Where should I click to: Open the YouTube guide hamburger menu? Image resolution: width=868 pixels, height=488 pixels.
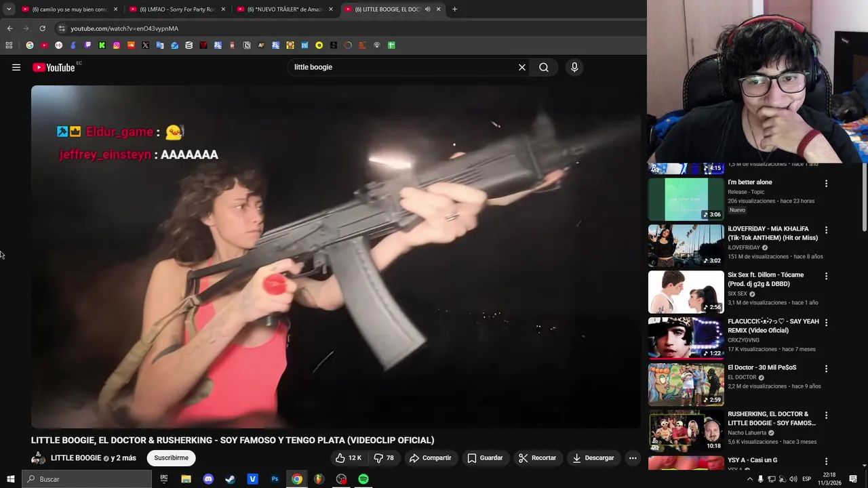tap(16, 67)
